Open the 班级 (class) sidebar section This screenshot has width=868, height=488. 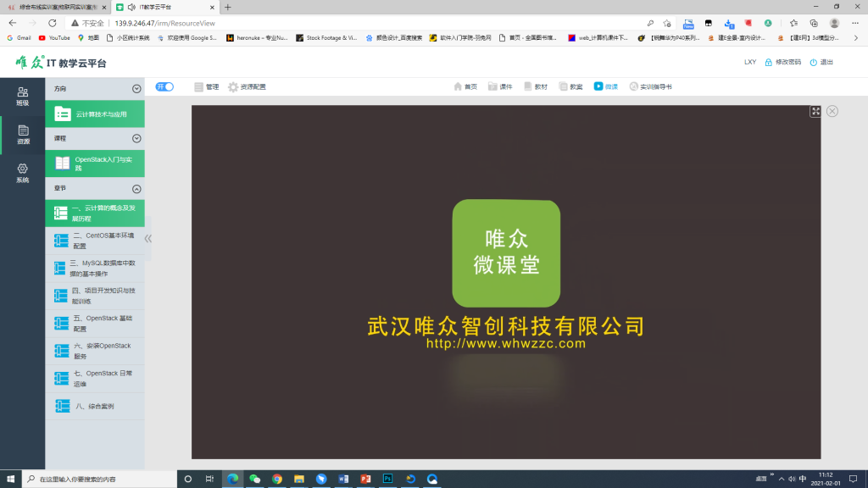click(x=22, y=97)
